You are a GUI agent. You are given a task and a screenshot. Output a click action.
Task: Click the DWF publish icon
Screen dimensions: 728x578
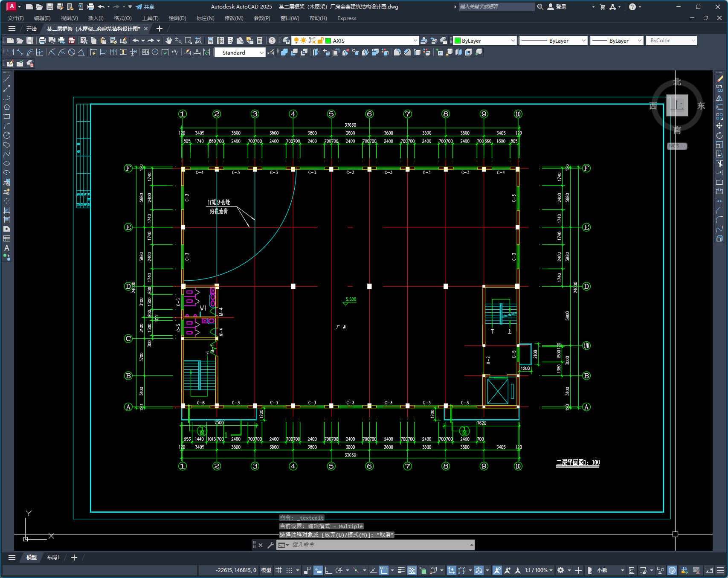point(72,41)
